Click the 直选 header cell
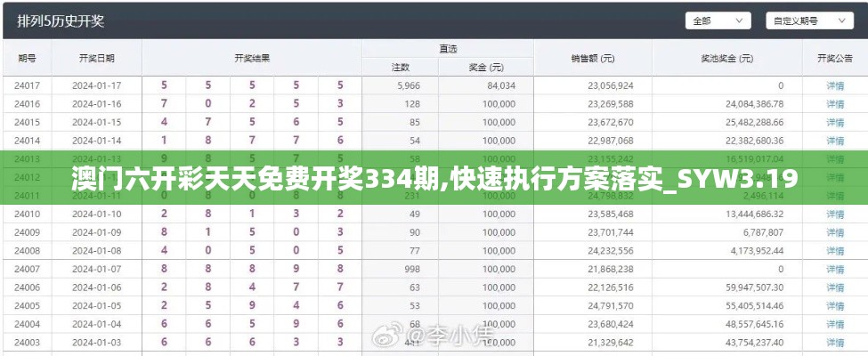 [x=448, y=49]
